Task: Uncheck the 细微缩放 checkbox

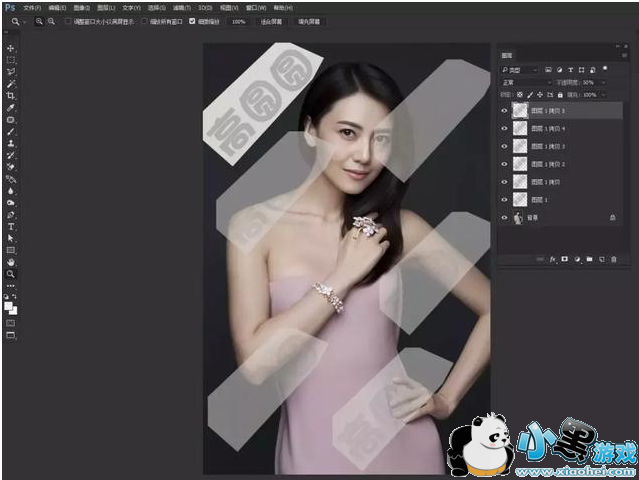Action: [x=192, y=20]
